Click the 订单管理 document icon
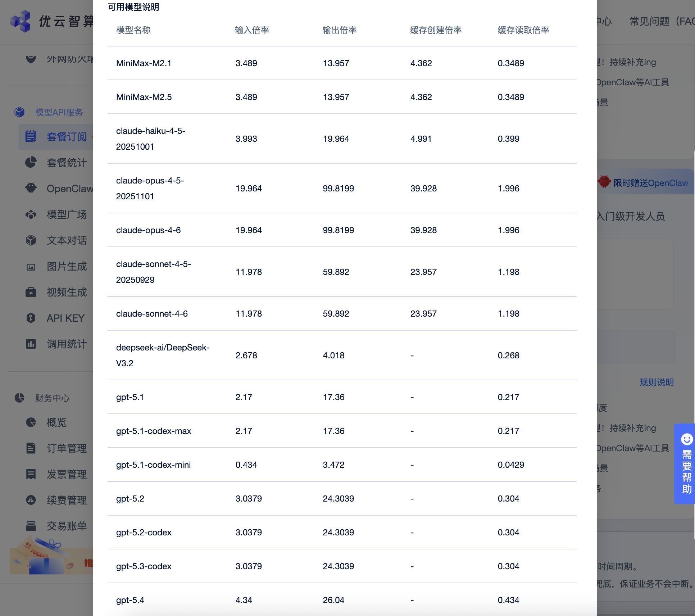Viewport: 695px width, 616px height. (x=31, y=448)
